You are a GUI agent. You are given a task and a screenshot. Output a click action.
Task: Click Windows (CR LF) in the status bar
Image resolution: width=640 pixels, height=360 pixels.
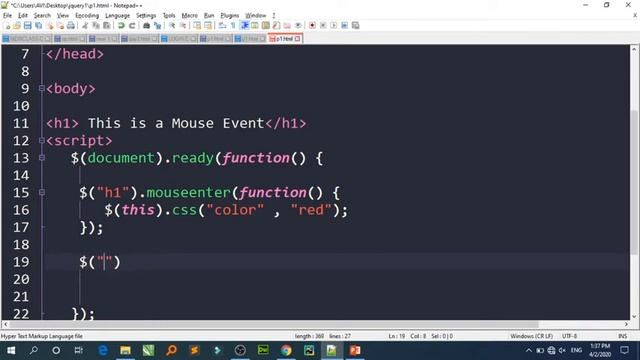click(x=531, y=336)
